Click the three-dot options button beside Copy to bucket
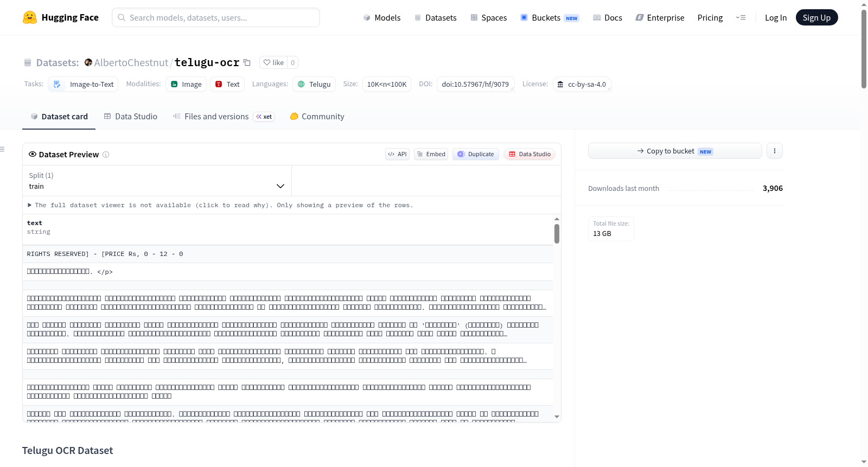This screenshot has height=467, width=868. click(x=775, y=151)
